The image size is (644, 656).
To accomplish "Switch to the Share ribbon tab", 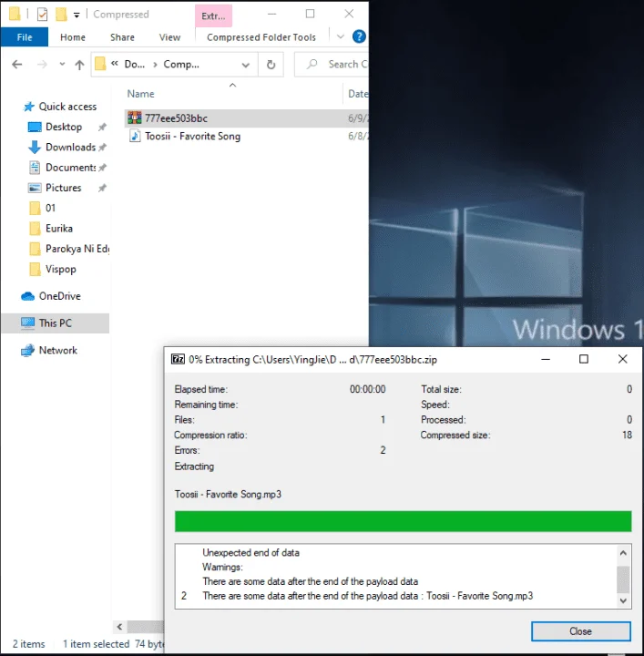I will [122, 37].
